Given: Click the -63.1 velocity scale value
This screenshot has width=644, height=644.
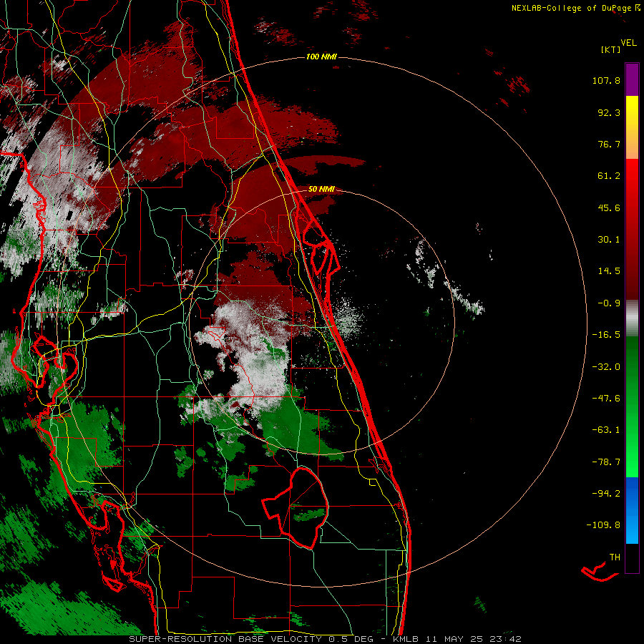Looking at the screenshot, I should pos(606,430).
